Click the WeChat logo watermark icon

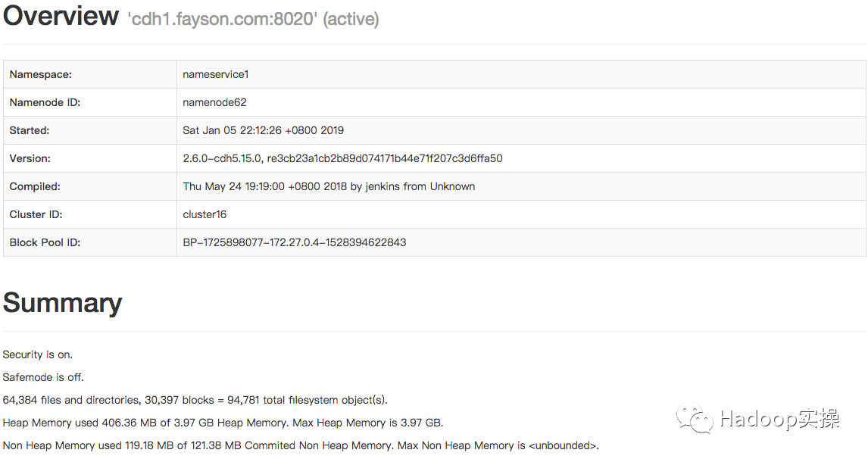click(695, 419)
